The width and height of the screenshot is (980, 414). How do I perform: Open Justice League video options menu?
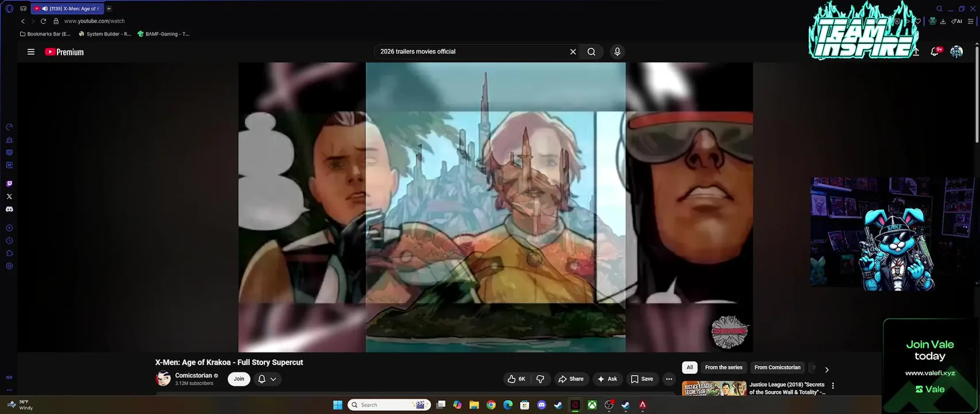click(x=833, y=386)
